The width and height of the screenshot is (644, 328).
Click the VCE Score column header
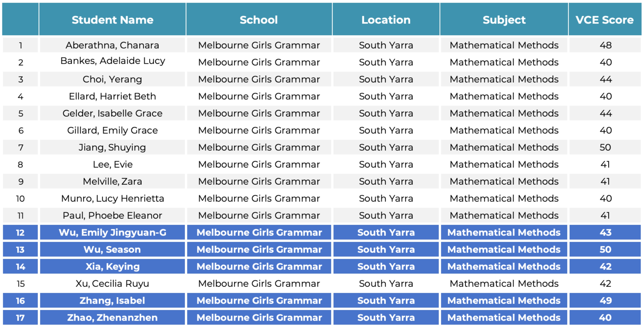[x=605, y=20]
